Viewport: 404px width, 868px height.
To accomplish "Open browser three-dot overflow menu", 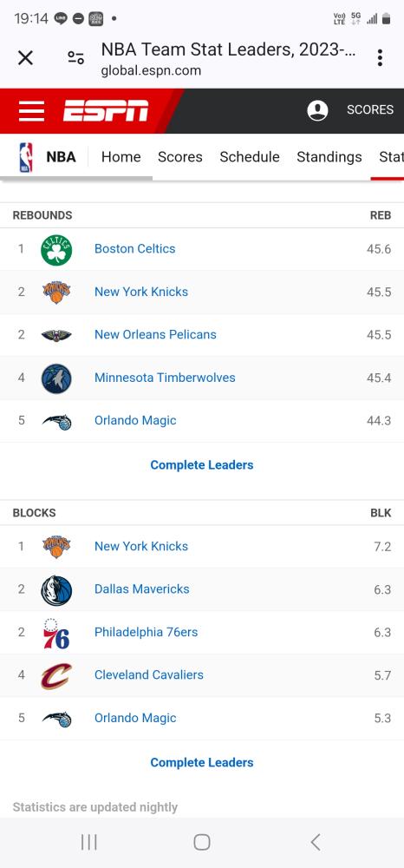I will pyautogui.click(x=380, y=57).
